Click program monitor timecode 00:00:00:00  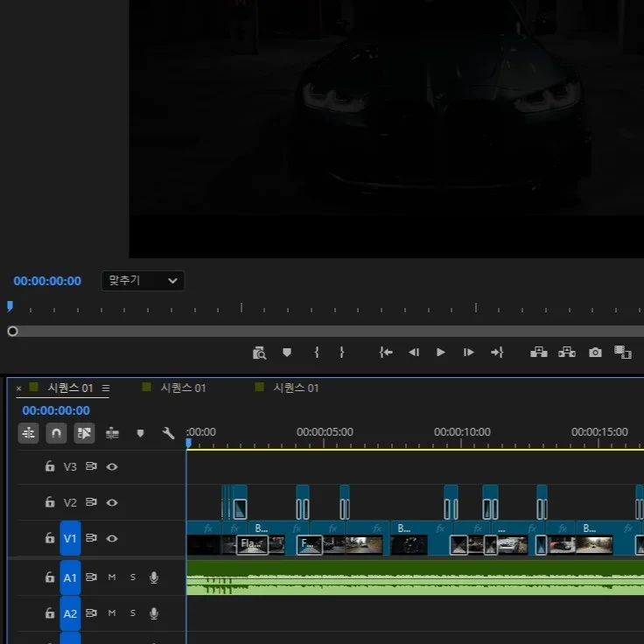[47, 281]
